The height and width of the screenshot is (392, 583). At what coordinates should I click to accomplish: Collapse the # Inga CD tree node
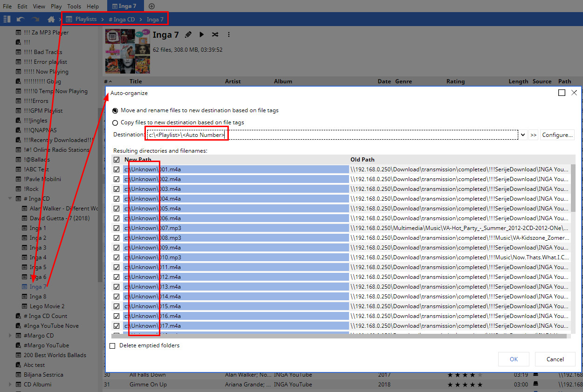(x=10, y=199)
